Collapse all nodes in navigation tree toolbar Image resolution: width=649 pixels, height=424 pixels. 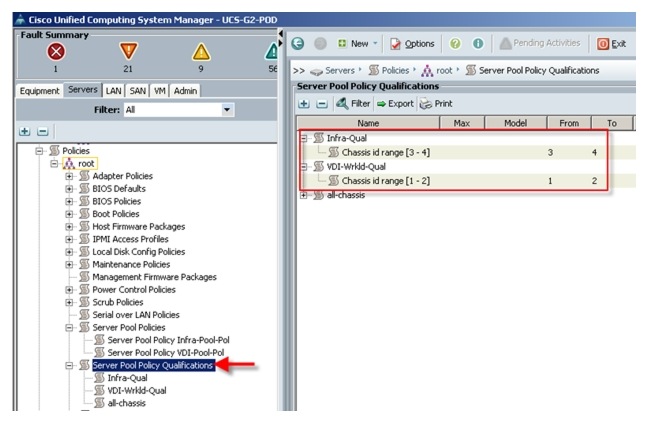point(43,131)
